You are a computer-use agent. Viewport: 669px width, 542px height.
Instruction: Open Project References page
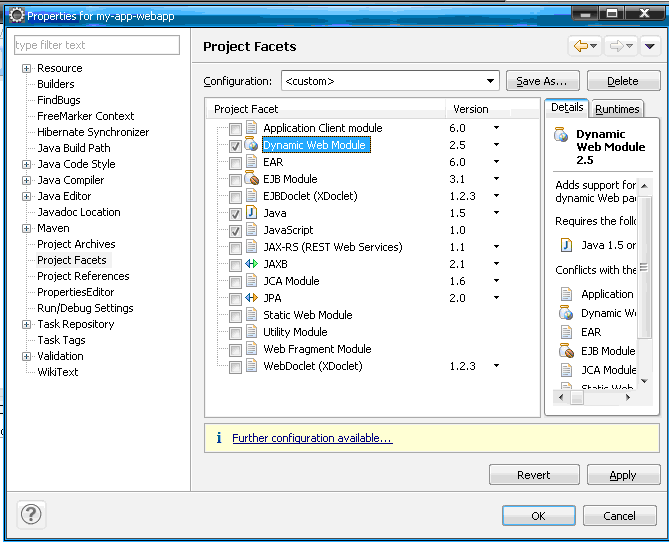[83, 276]
